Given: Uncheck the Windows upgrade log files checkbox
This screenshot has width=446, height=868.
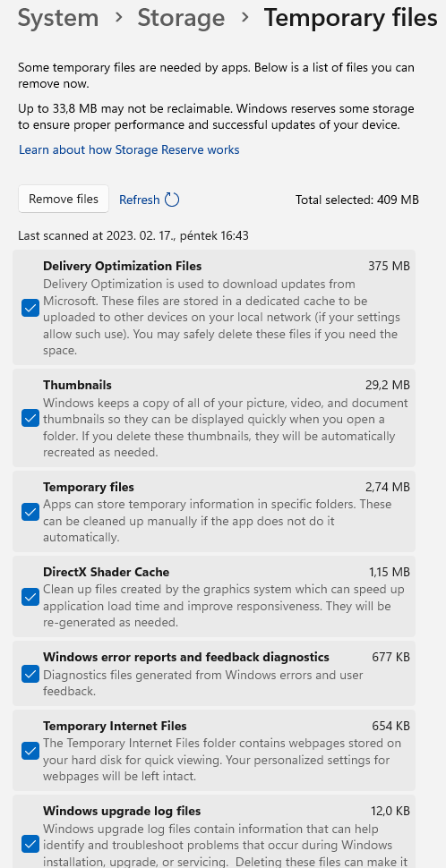Looking at the screenshot, I should click(30, 845).
